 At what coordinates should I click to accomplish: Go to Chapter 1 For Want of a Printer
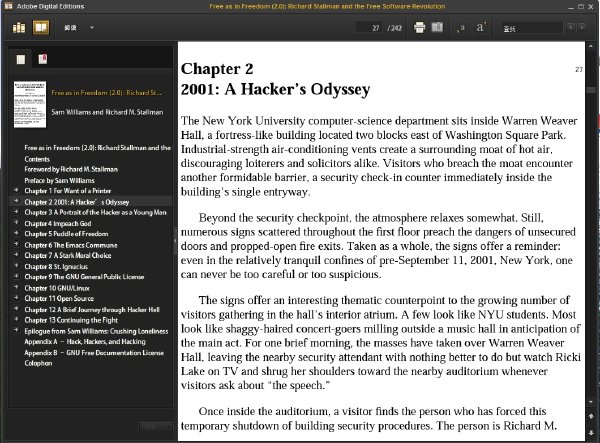point(68,191)
